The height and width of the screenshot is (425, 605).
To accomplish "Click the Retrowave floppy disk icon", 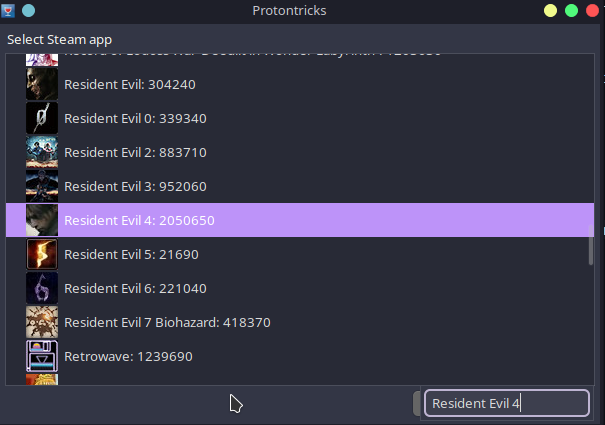I will coord(42,356).
